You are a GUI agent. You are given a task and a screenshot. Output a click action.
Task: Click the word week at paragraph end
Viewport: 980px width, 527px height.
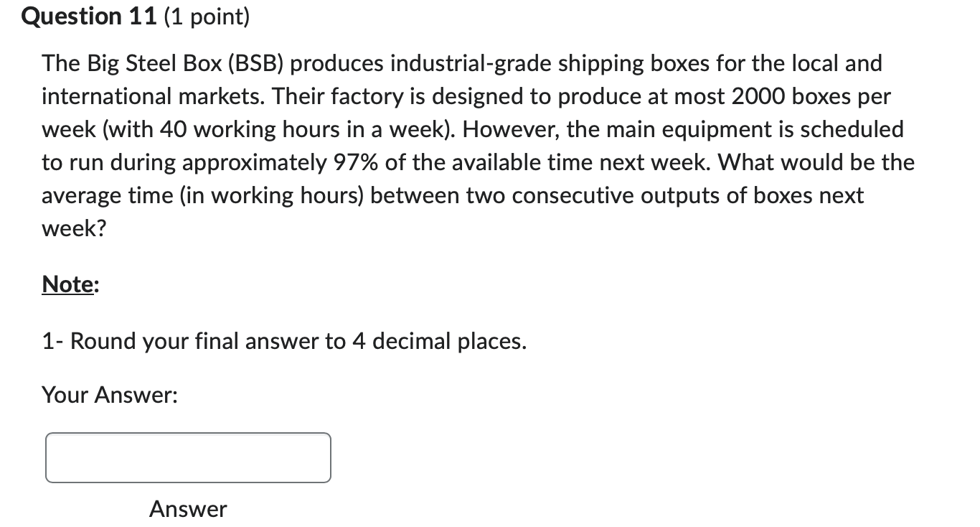point(67,228)
